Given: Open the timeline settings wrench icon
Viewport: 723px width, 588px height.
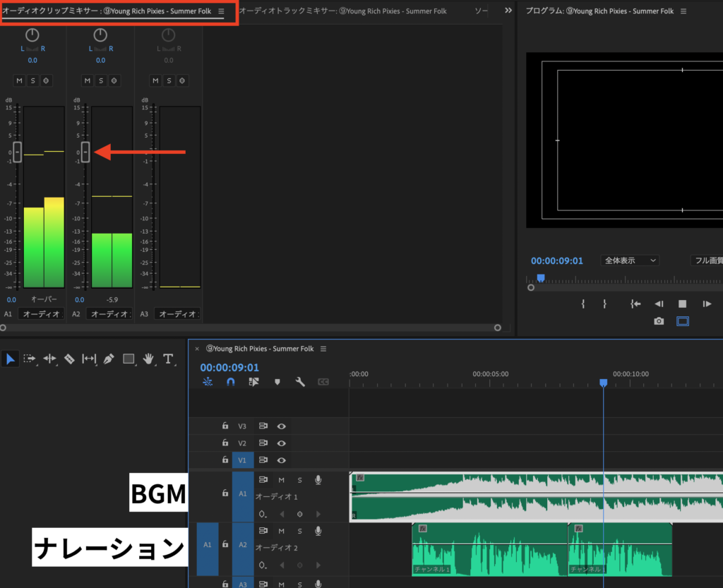Looking at the screenshot, I should click(x=300, y=381).
